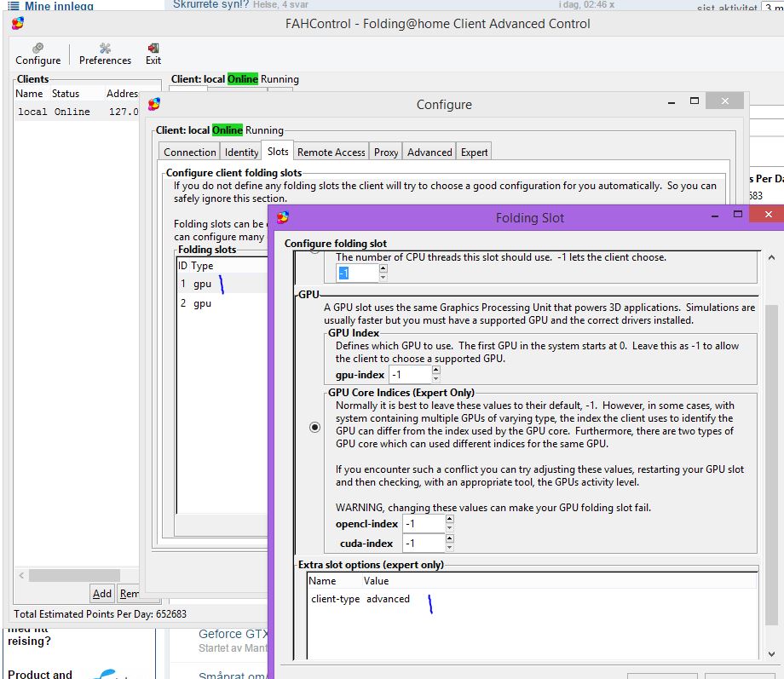
Task: Maximize the Configure window
Action: point(695,101)
